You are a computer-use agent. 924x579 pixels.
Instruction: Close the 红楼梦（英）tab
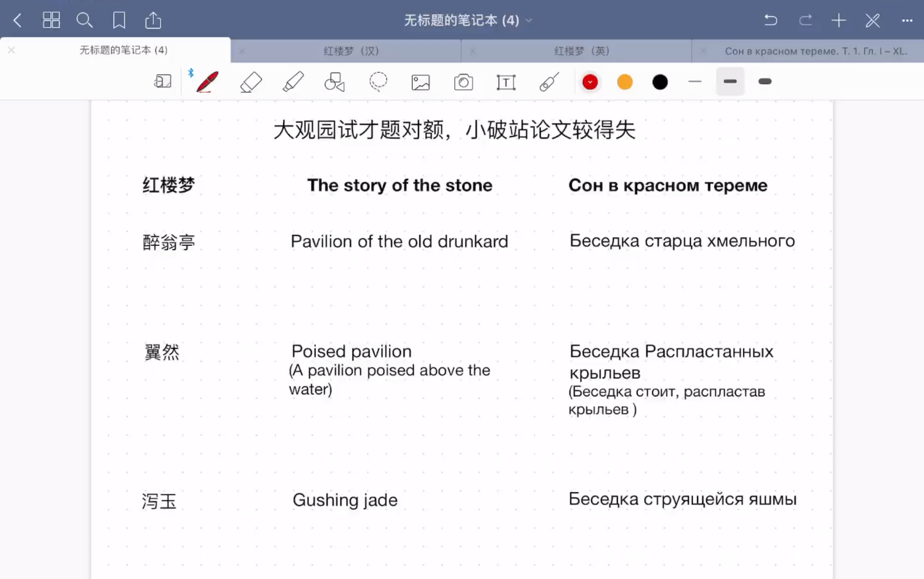click(x=472, y=51)
